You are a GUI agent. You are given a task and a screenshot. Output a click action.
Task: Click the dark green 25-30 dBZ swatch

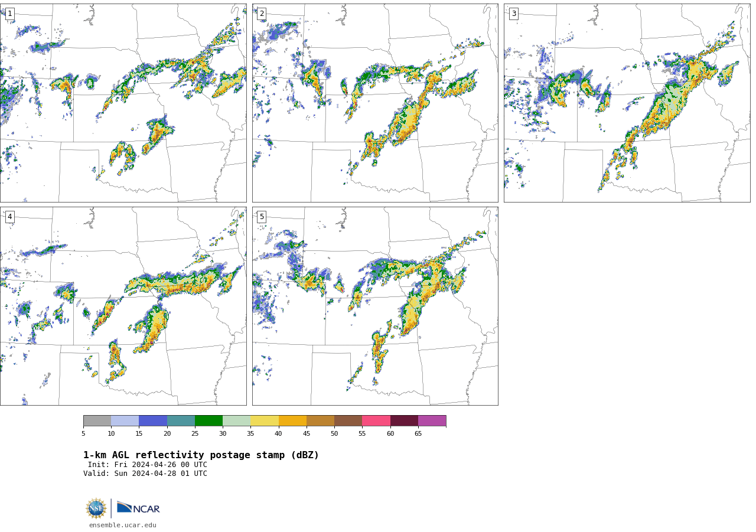tap(208, 420)
